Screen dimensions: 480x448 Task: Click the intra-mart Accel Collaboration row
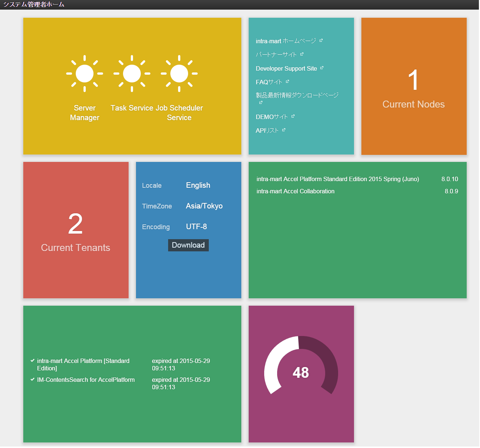coord(357,191)
